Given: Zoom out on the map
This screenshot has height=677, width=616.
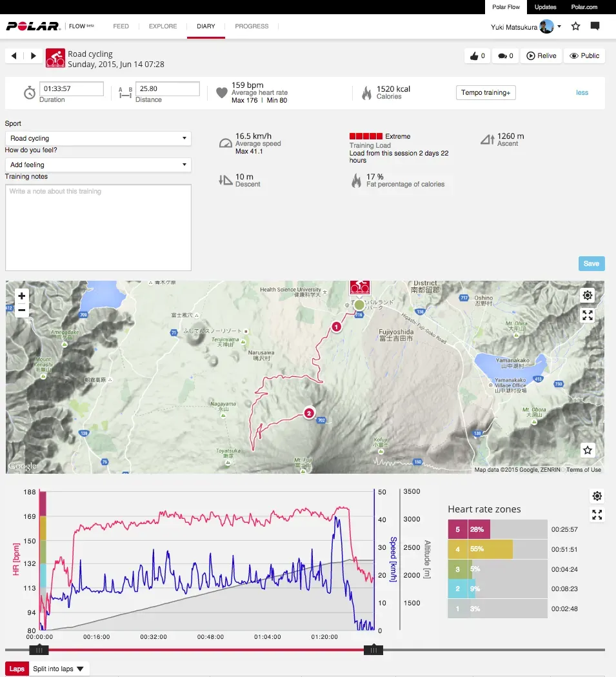Looking at the screenshot, I should pyautogui.click(x=22, y=310).
